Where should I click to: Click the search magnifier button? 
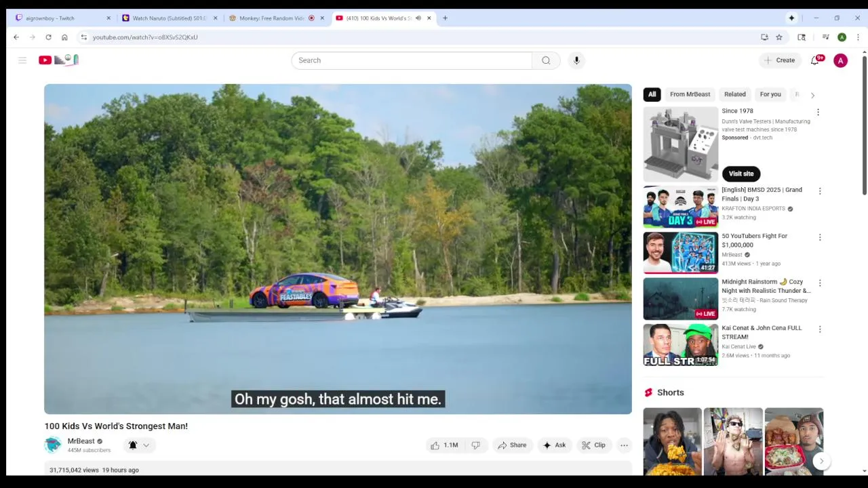tap(546, 60)
